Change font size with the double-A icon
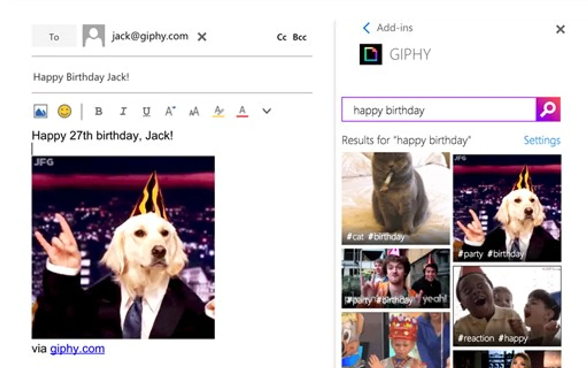 pos(194,111)
